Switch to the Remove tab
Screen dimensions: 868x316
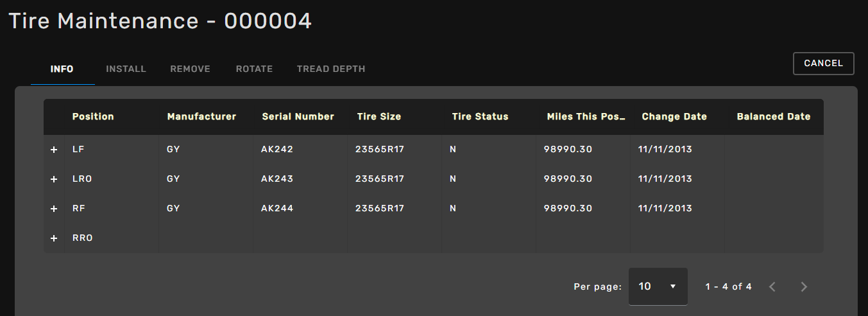(190, 69)
